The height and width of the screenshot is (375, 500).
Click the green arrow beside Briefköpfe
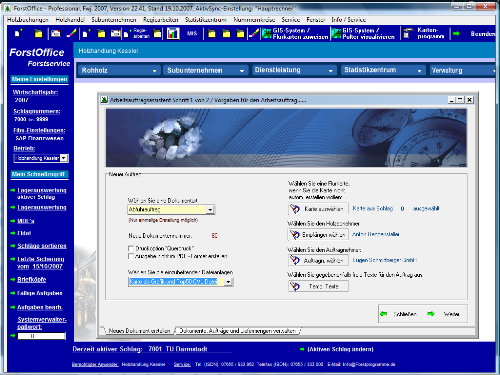(13, 279)
